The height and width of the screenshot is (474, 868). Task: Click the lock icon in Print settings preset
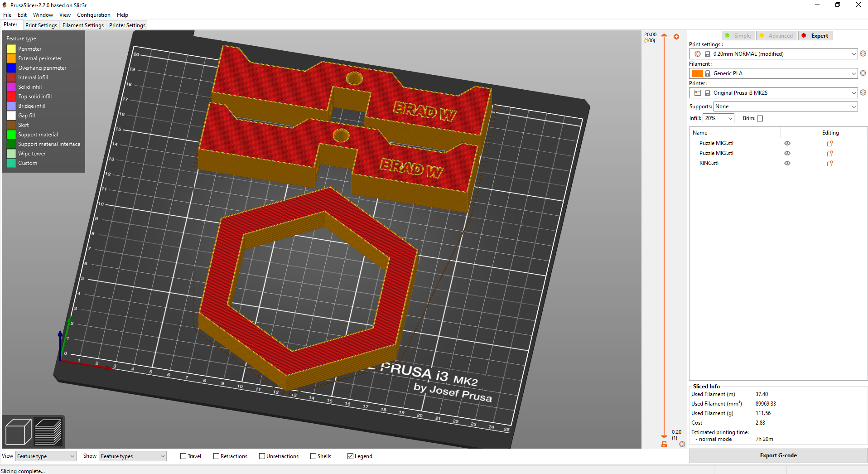click(x=708, y=54)
